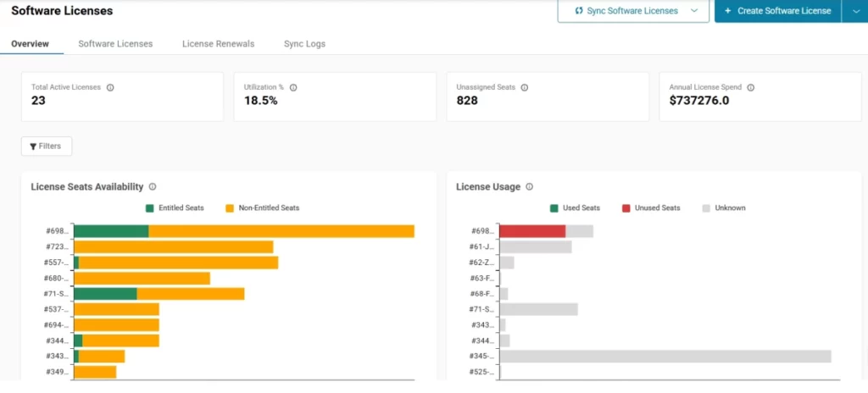Toggle Unknown legend gray swatch
The height and width of the screenshot is (393, 868).
pos(706,208)
